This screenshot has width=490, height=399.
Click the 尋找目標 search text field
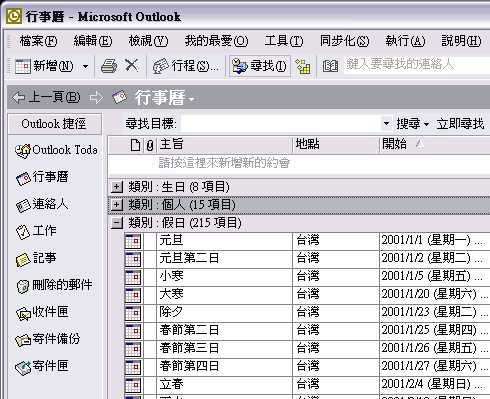[281, 124]
